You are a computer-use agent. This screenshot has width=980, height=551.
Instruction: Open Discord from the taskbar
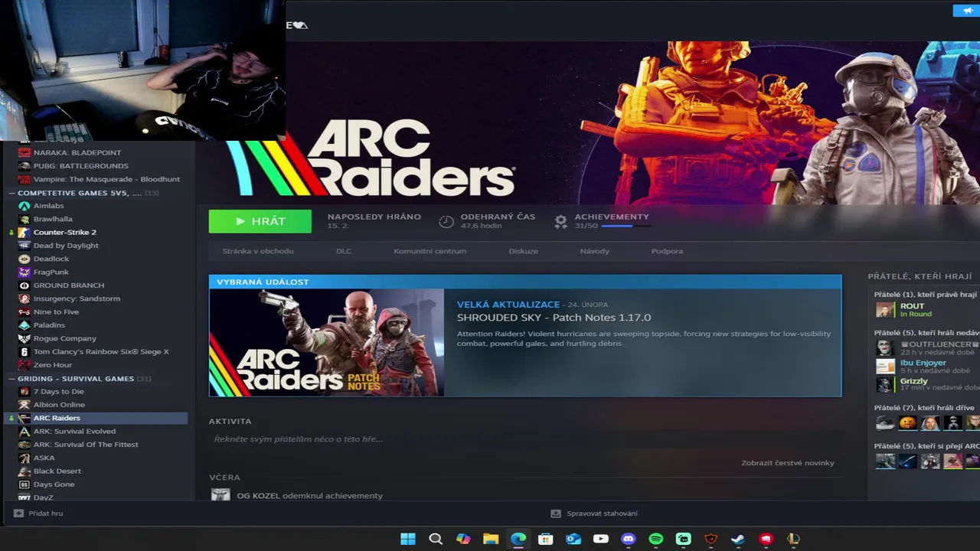629,539
